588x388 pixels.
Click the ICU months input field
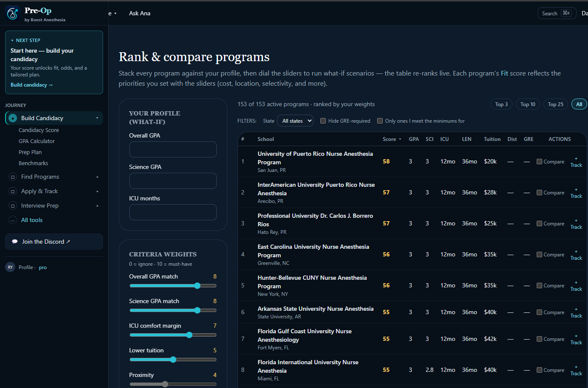(173, 212)
